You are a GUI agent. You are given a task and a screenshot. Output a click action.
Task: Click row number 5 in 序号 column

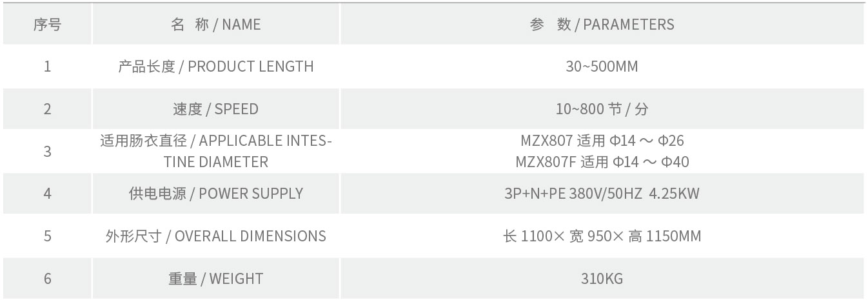point(47,236)
